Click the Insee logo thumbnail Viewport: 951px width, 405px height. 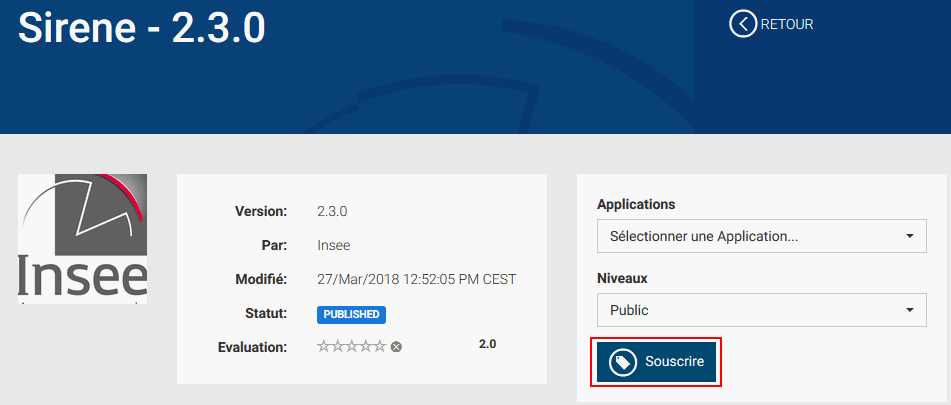82,238
